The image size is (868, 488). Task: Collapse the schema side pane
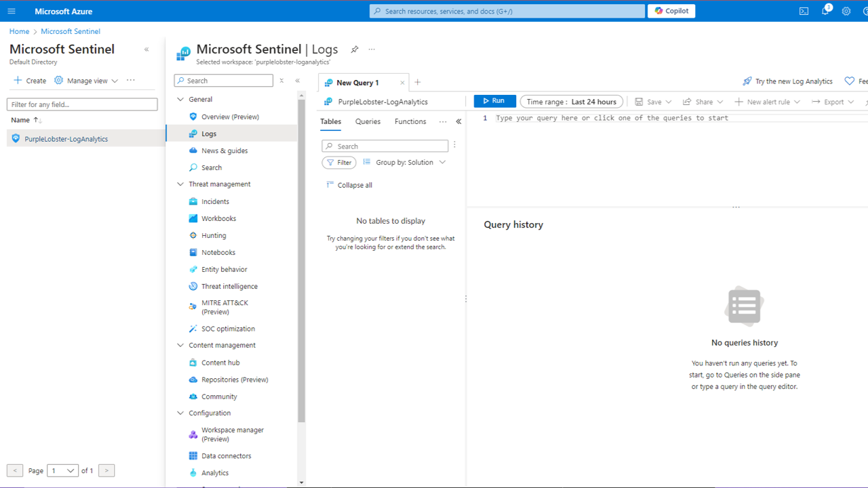458,122
